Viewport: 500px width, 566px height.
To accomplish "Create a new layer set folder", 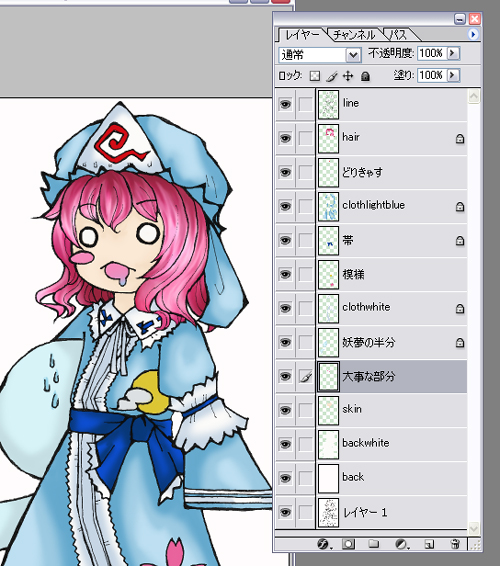I will point(373,544).
